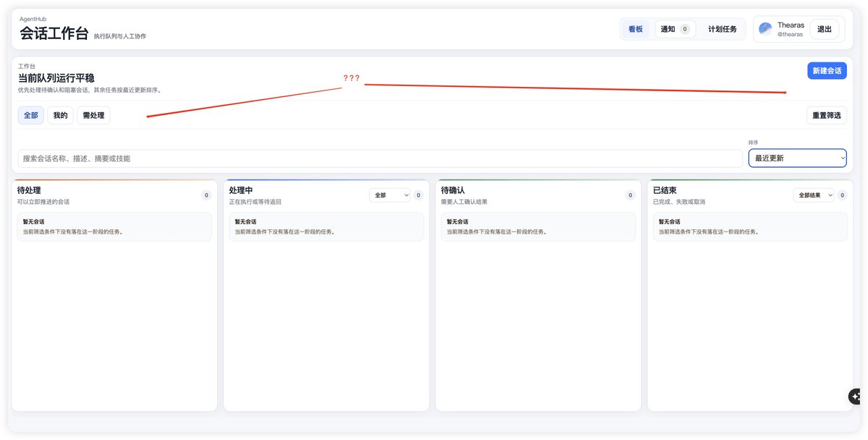Screen dimensions: 868x440
Task: Open the 通知 tab
Action: 675,30
